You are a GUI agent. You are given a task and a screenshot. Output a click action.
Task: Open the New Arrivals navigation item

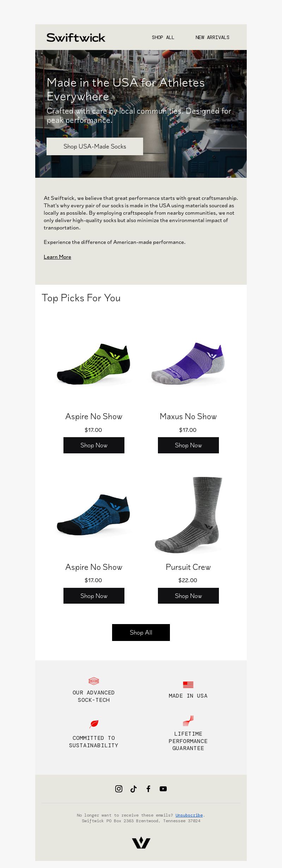pyautogui.click(x=212, y=38)
